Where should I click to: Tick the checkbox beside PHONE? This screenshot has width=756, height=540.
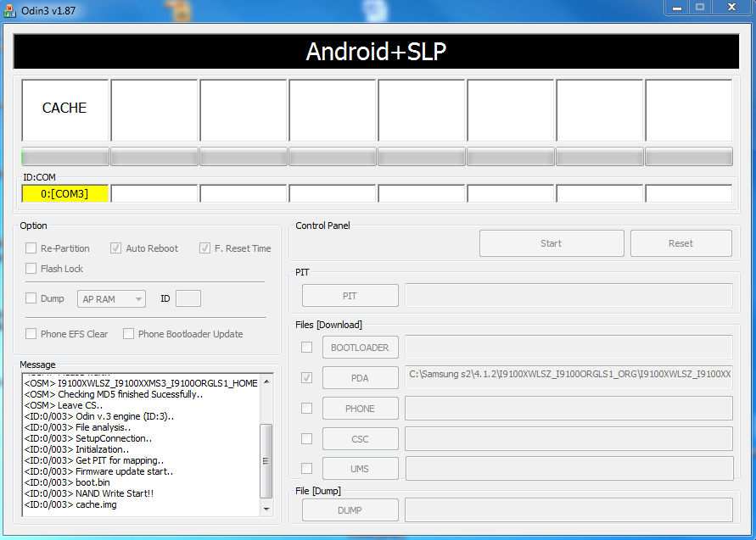(306, 408)
